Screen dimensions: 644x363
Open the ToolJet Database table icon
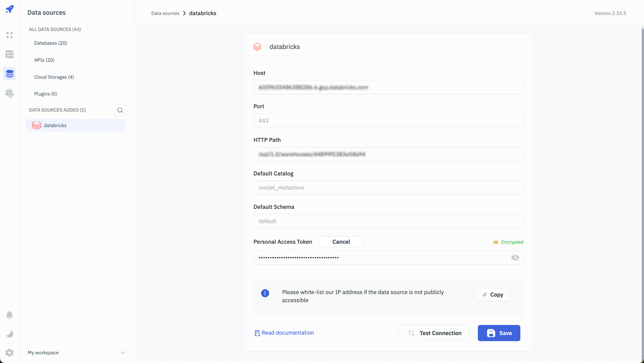[x=10, y=54]
